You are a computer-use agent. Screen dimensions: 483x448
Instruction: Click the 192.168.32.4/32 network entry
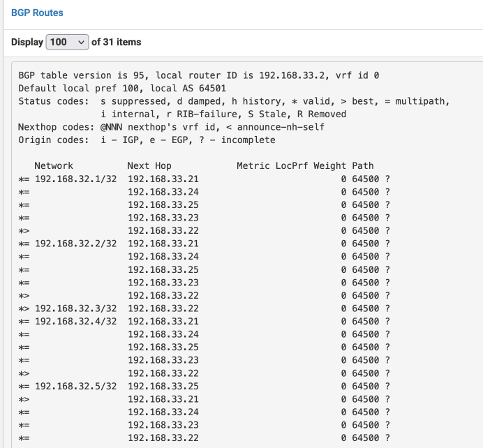coord(76,321)
